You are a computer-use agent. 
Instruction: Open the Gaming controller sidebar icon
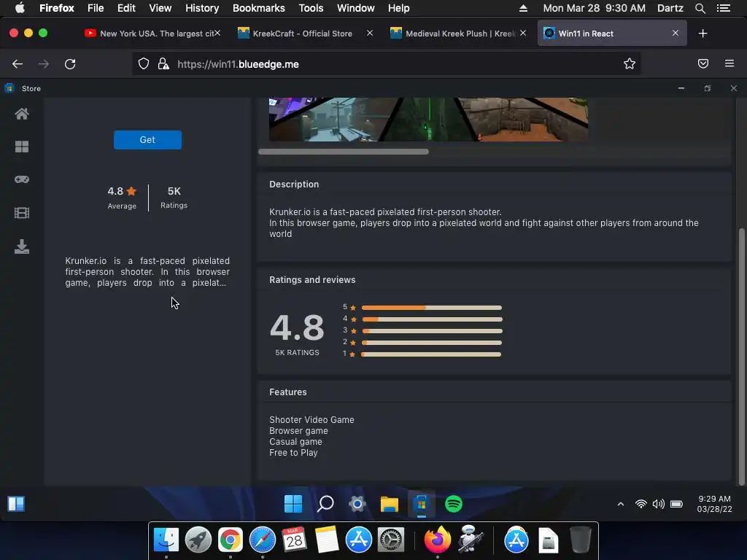click(x=21, y=179)
